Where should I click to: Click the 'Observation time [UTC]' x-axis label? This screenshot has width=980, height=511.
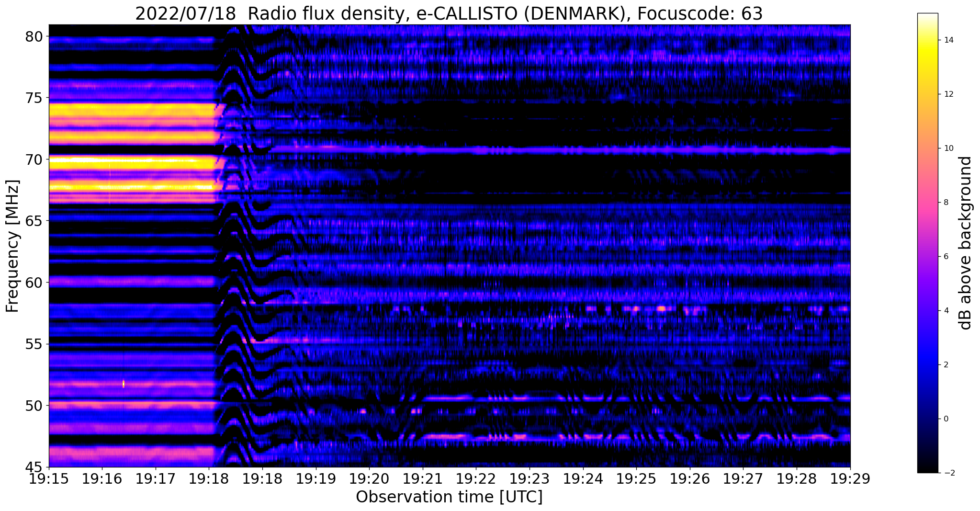[x=449, y=497]
